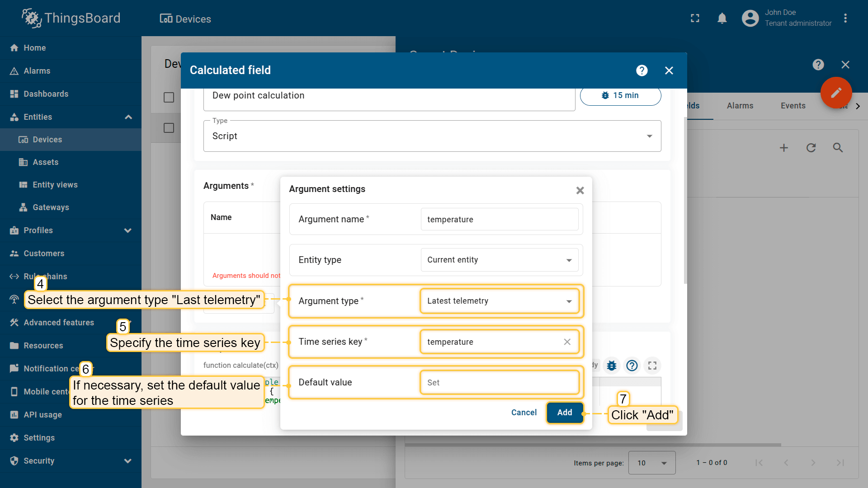Check the first device row checkbox

[169, 128]
